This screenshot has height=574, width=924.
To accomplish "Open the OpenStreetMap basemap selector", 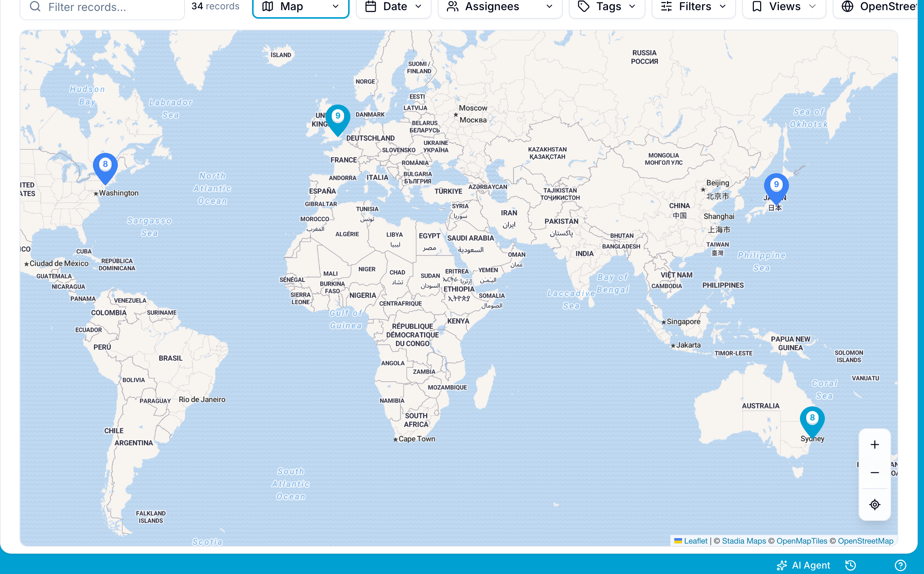I will [875, 7].
